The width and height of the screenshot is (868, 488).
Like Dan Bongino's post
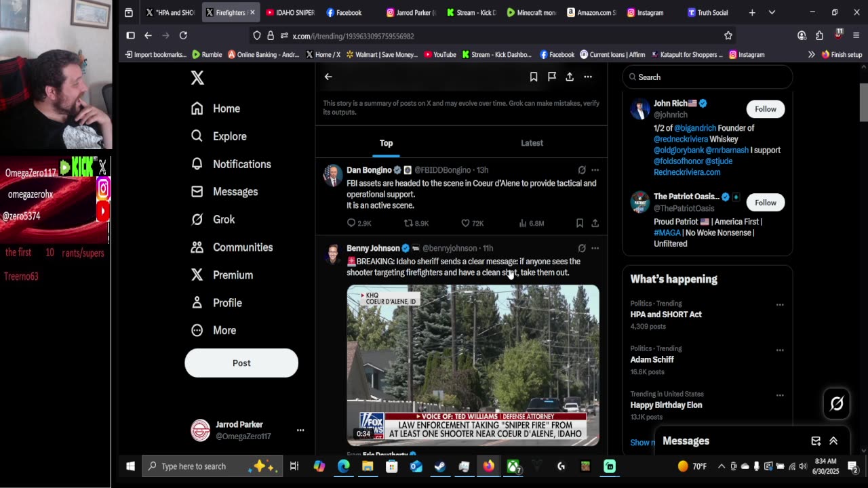pos(472,223)
